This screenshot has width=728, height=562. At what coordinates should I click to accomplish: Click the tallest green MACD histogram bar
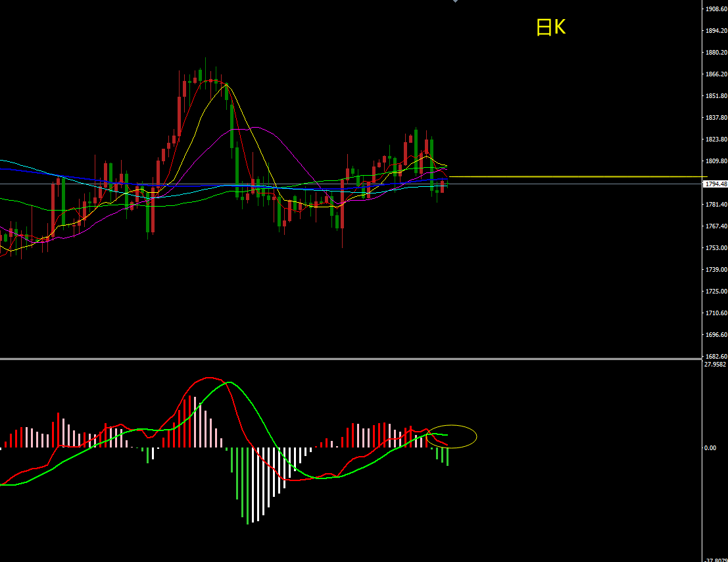(248, 486)
